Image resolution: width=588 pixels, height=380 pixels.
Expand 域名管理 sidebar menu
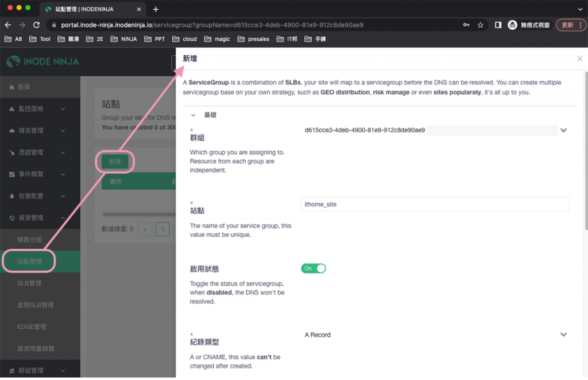click(x=40, y=130)
